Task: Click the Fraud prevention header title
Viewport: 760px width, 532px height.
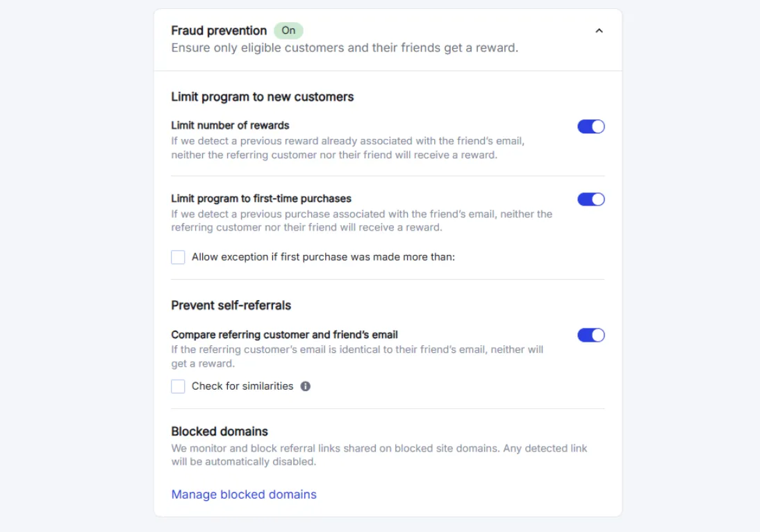Action: tap(219, 31)
